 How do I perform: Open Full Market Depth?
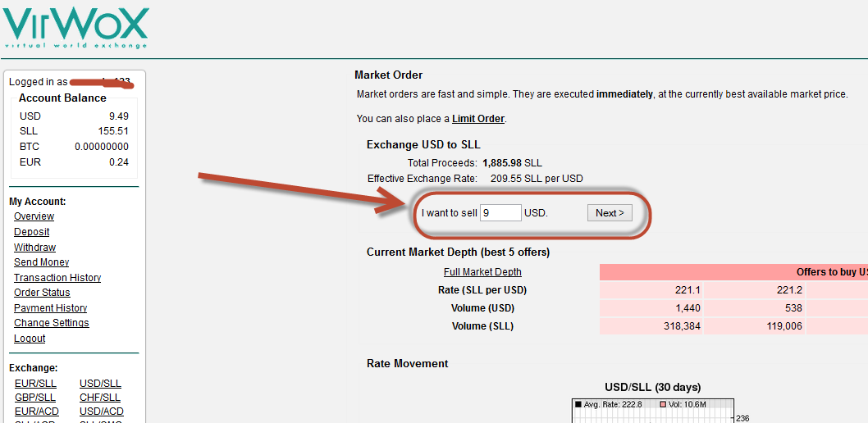482,272
